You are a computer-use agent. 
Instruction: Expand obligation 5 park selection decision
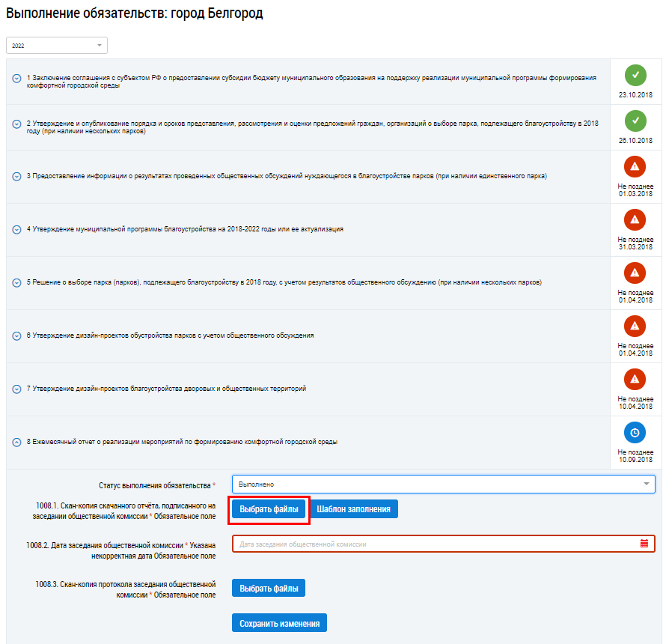[16, 283]
